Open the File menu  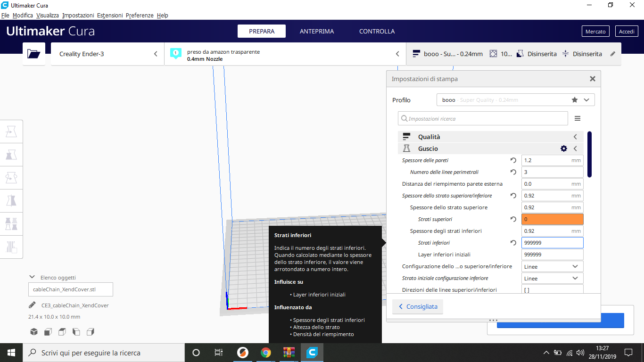point(5,15)
